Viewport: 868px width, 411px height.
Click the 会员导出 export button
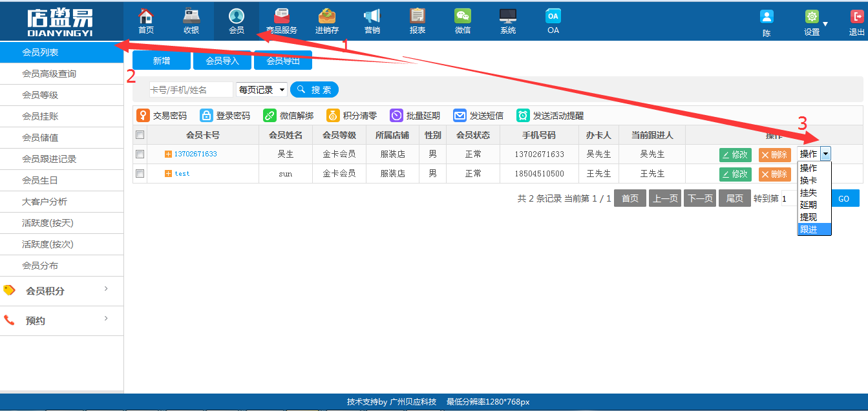pyautogui.click(x=283, y=61)
